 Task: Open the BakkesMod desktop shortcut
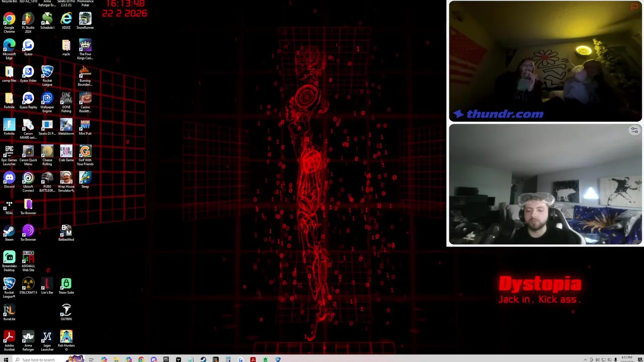tap(66, 233)
